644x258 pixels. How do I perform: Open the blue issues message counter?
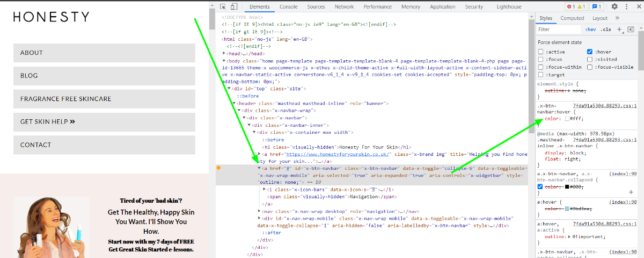(x=597, y=6)
